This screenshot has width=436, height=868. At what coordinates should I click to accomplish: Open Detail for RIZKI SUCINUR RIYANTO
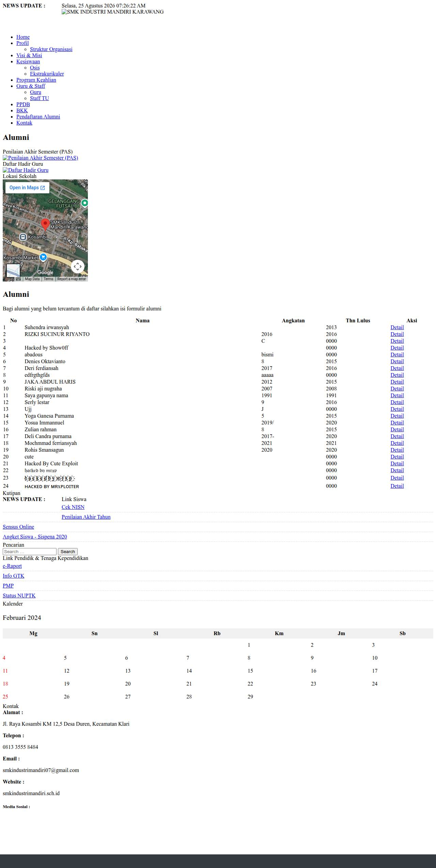[x=397, y=334]
